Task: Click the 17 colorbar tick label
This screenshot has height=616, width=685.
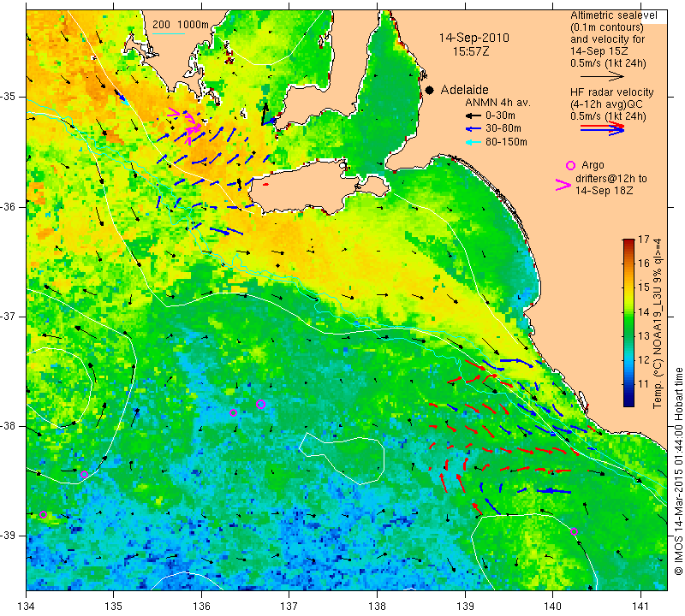Action: 644,240
